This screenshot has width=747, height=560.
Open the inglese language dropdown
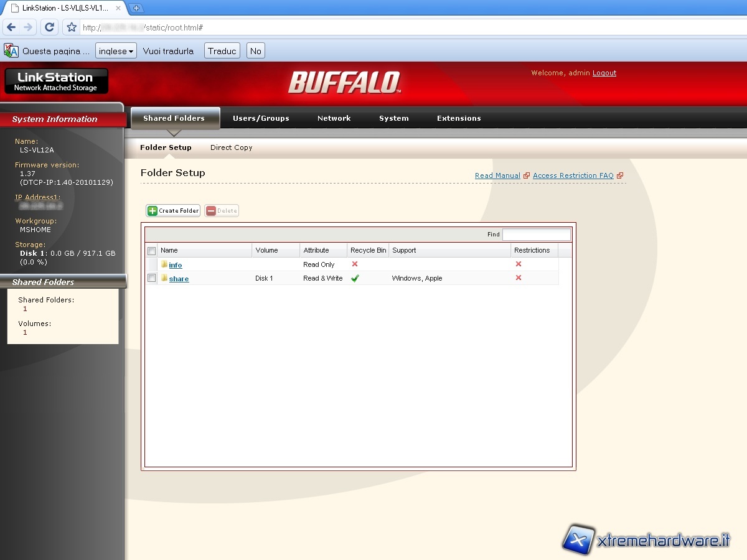pos(116,51)
